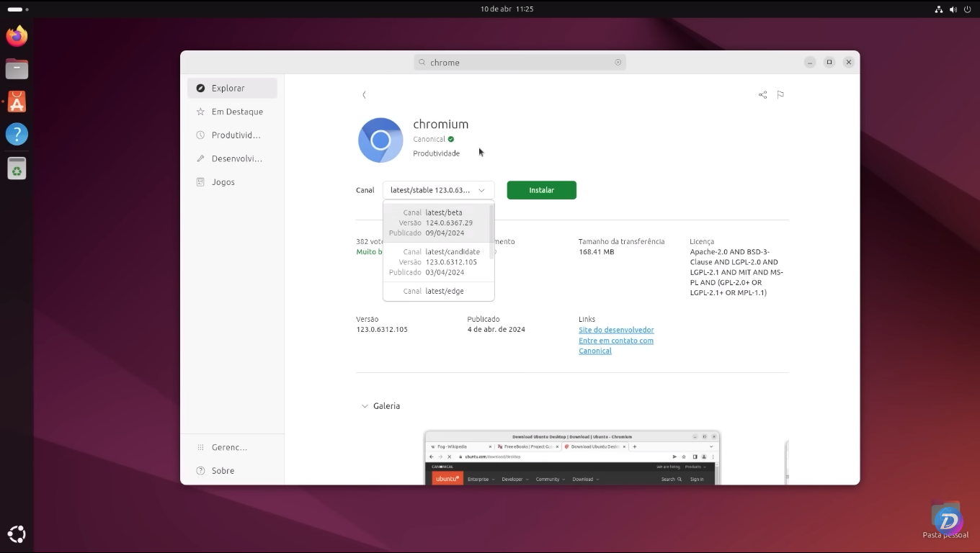Screen dimensions: 980x553
Task: Click the system tray status icons
Action: pos(953,9)
